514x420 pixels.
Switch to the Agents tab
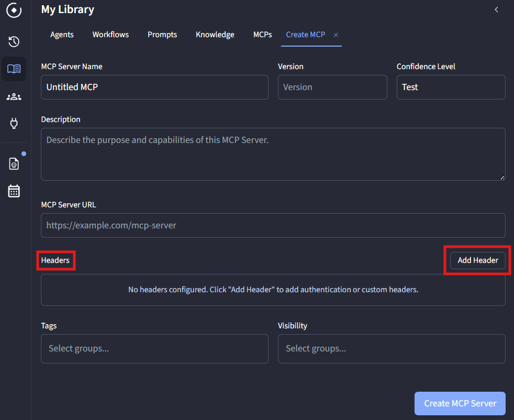pos(62,35)
